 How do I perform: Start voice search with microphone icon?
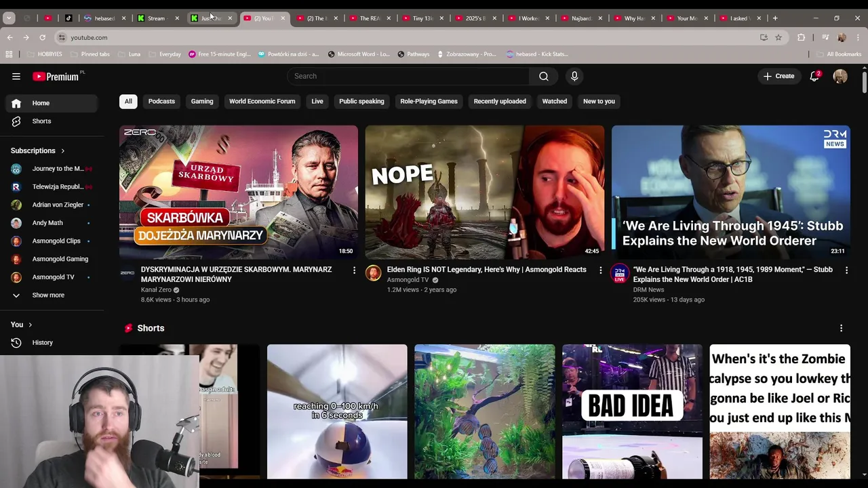(574, 77)
